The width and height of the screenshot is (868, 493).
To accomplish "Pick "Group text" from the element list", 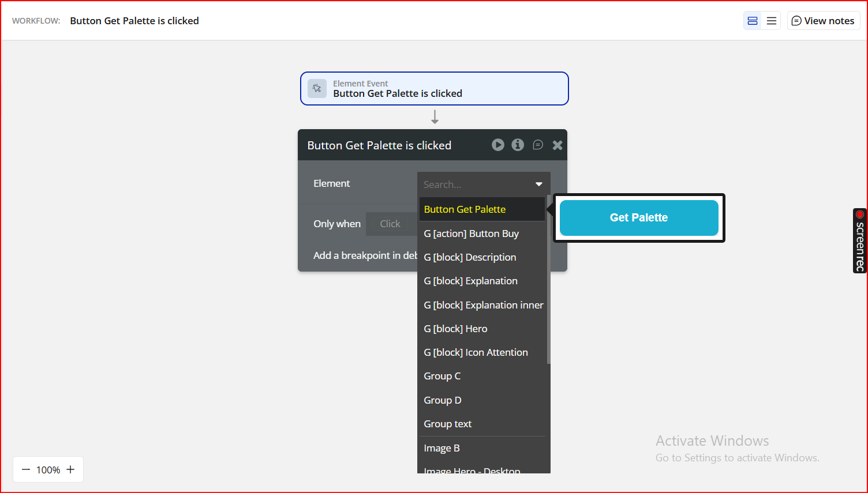I will point(447,424).
